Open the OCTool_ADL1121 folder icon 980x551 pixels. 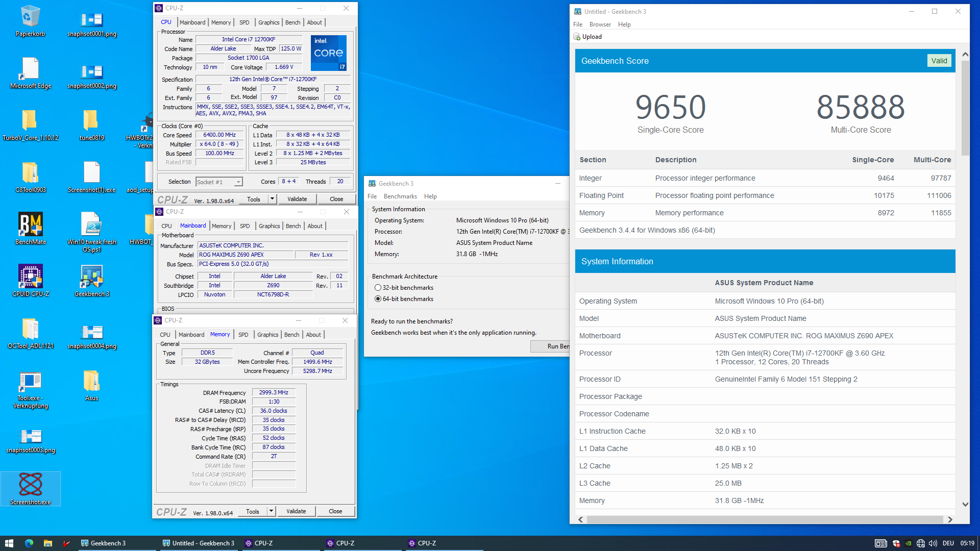(30, 334)
